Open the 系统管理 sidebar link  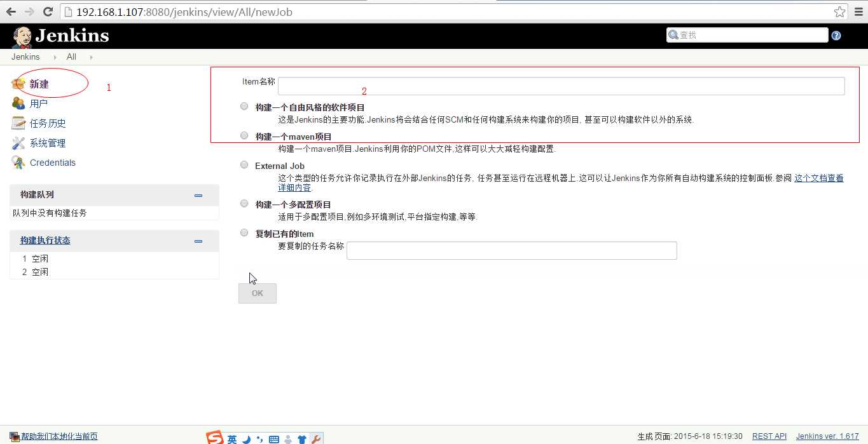[48, 143]
